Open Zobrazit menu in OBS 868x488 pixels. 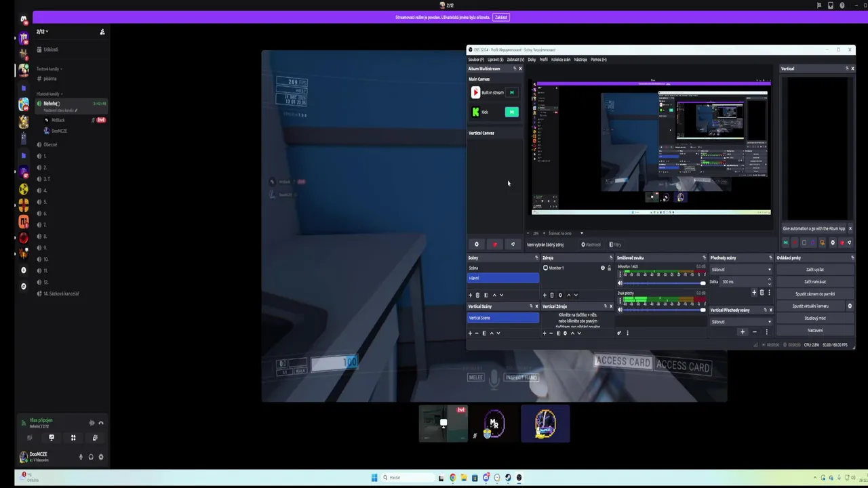[x=515, y=60]
